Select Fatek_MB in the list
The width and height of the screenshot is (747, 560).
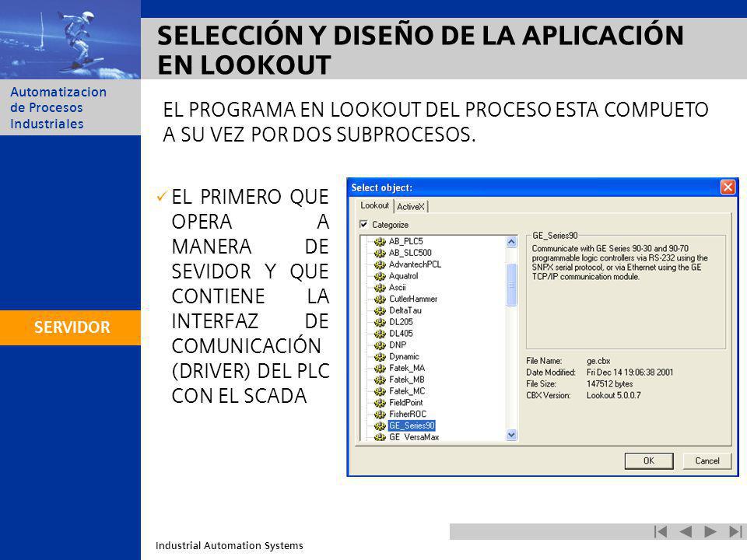point(407,380)
